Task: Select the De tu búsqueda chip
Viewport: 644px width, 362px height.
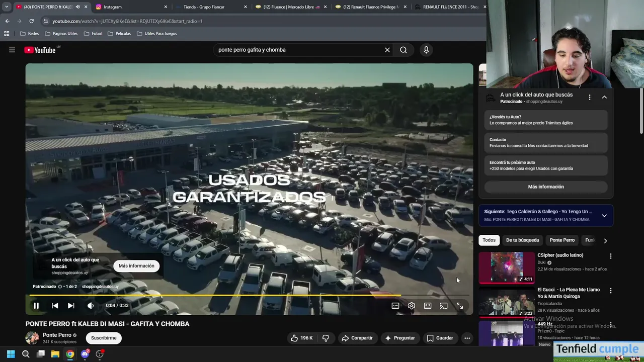Action: tap(522, 240)
